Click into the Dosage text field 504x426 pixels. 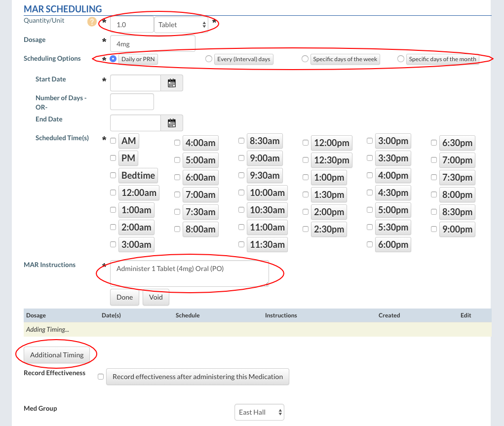pos(153,43)
